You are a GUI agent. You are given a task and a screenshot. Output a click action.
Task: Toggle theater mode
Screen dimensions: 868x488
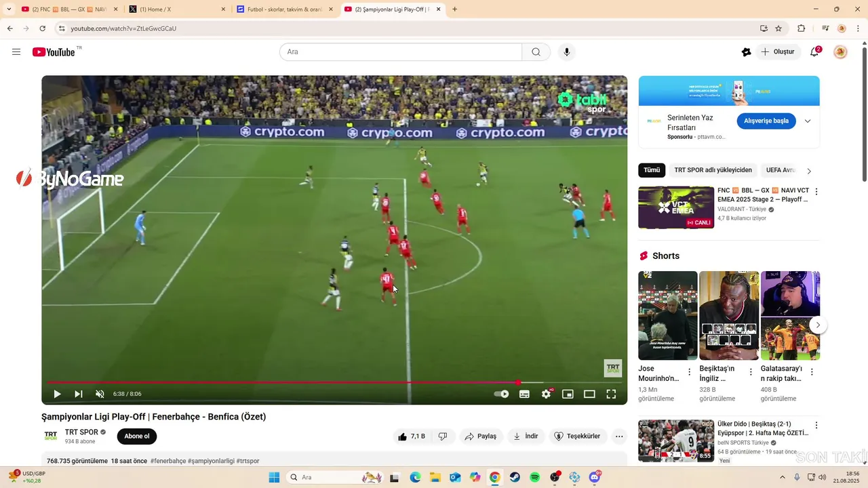[589, 394]
